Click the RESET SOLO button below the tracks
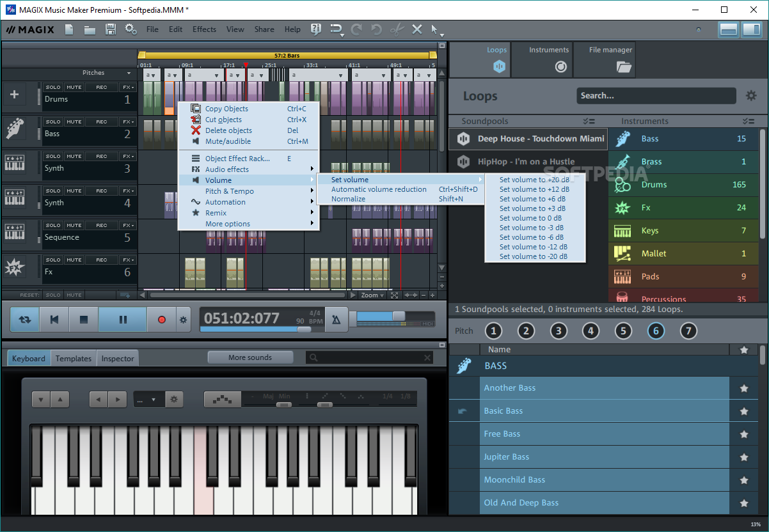Image resolution: width=769 pixels, height=532 pixels. [x=53, y=295]
